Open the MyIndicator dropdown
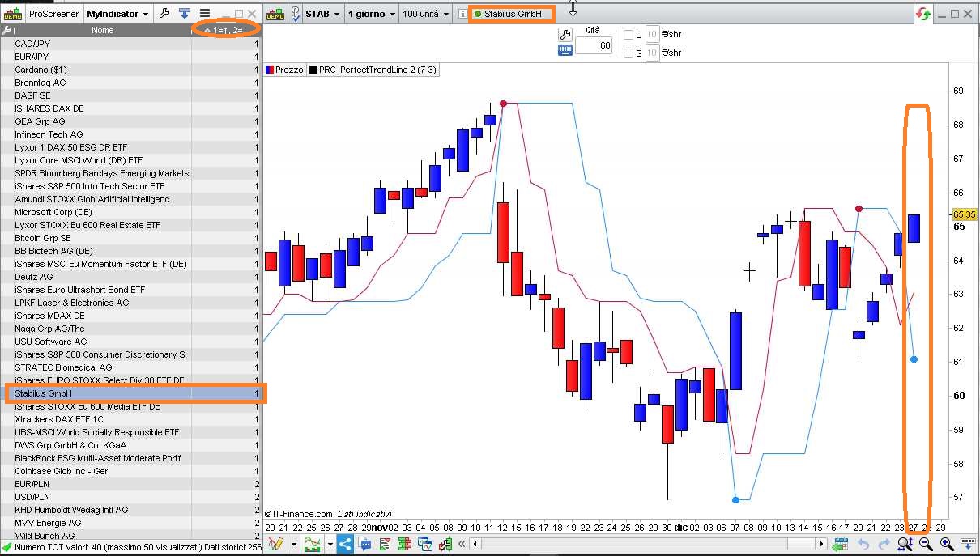 (x=118, y=14)
